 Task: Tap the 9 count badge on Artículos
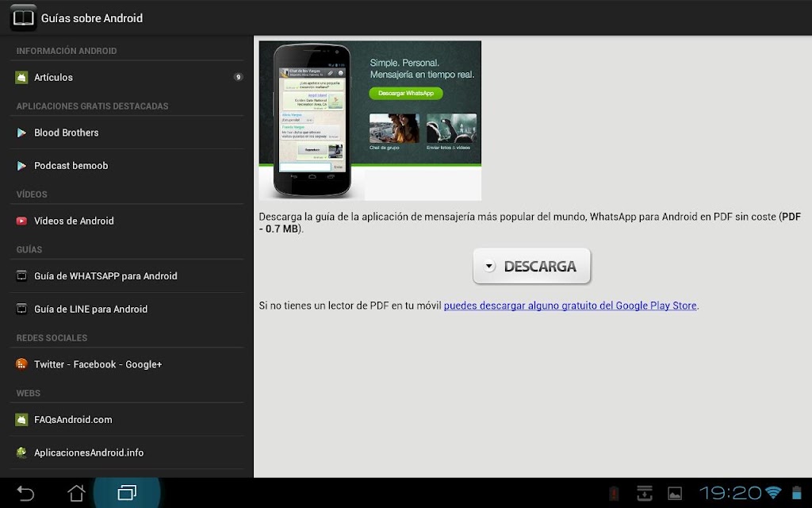pyautogui.click(x=238, y=77)
